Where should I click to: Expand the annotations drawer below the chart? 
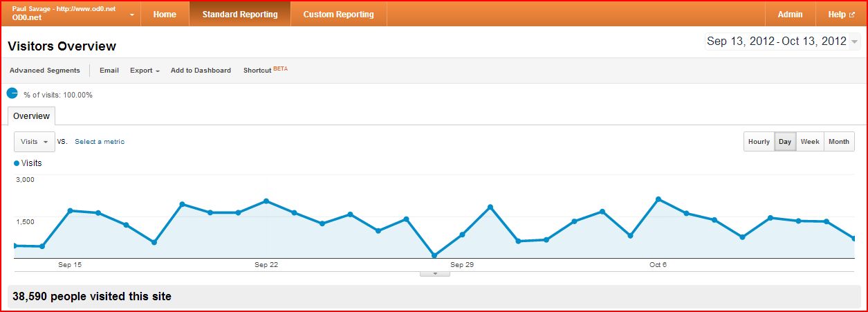click(x=435, y=273)
